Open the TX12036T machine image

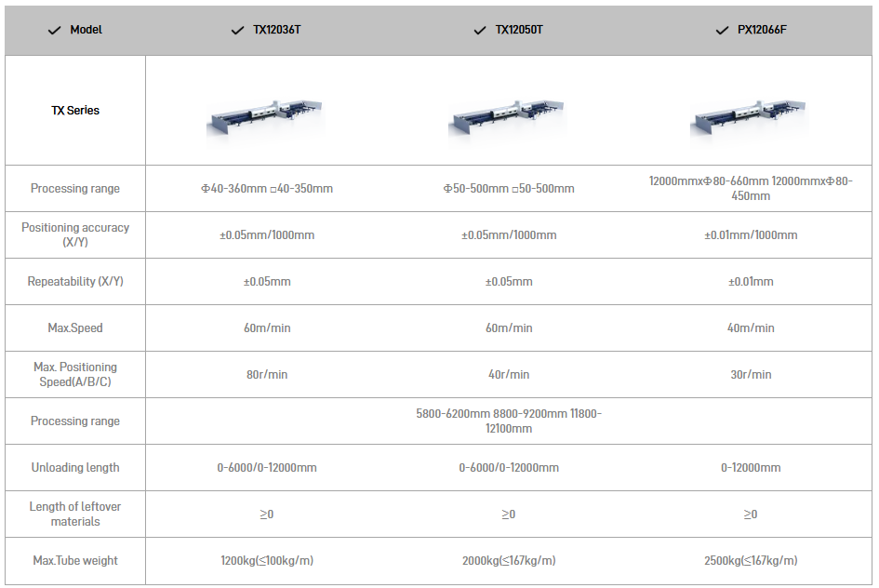click(267, 120)
